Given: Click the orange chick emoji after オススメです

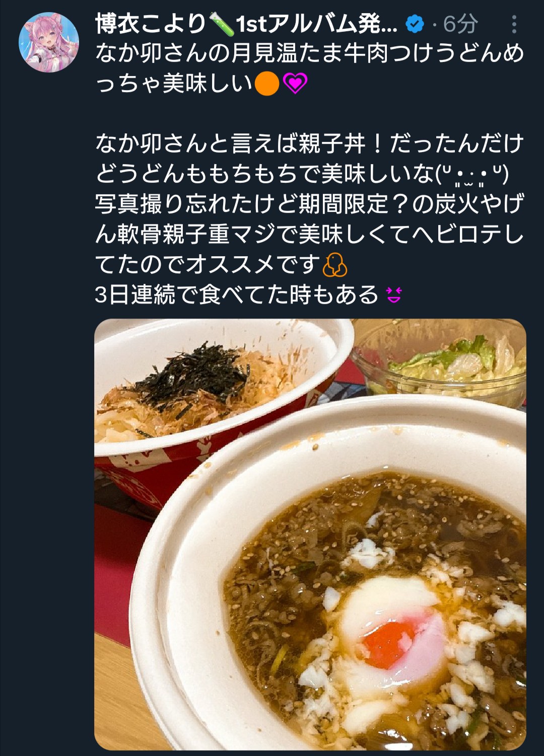Looking at the screenshot, I should 335,265.
